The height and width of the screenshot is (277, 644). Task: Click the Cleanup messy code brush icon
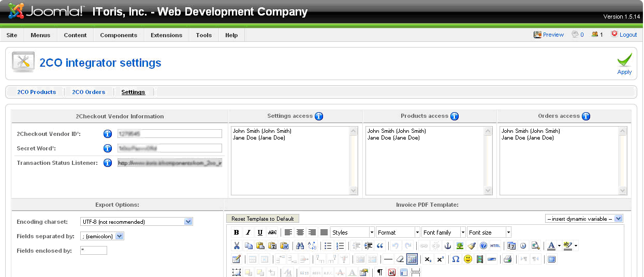click(x=472, y=246)
